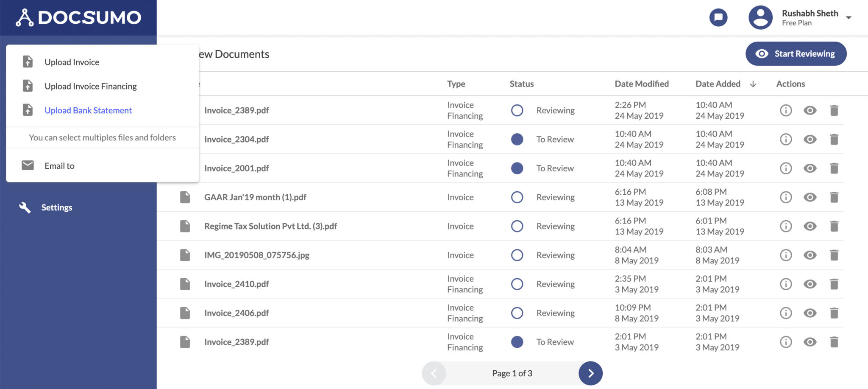The height and width of the screenshot is (389, 868).
Task: Click the Upload Invoice icon in the menu
Action: [x=28, y=62]
